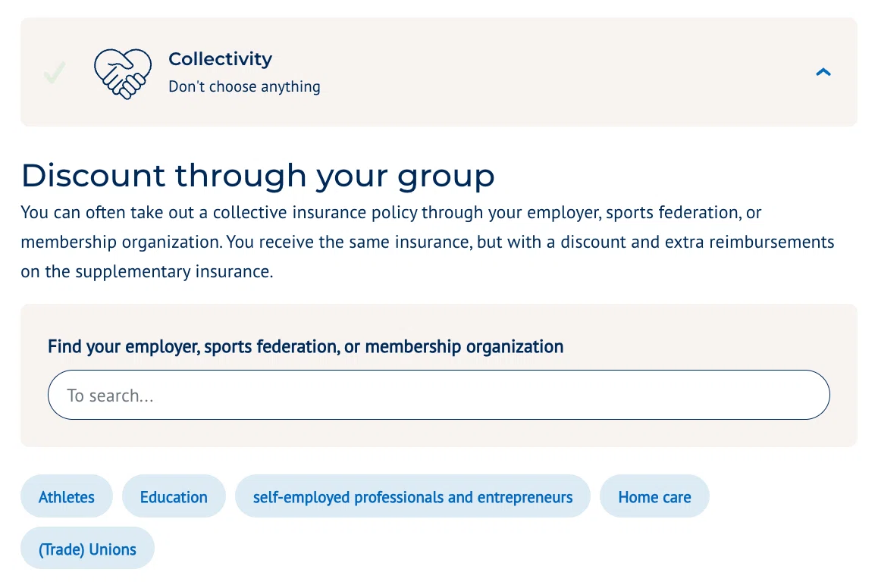This screenshot has width=878, height=588.
Task: Click the "Discount through your group" heading
Action: click(x=258, y=177)
